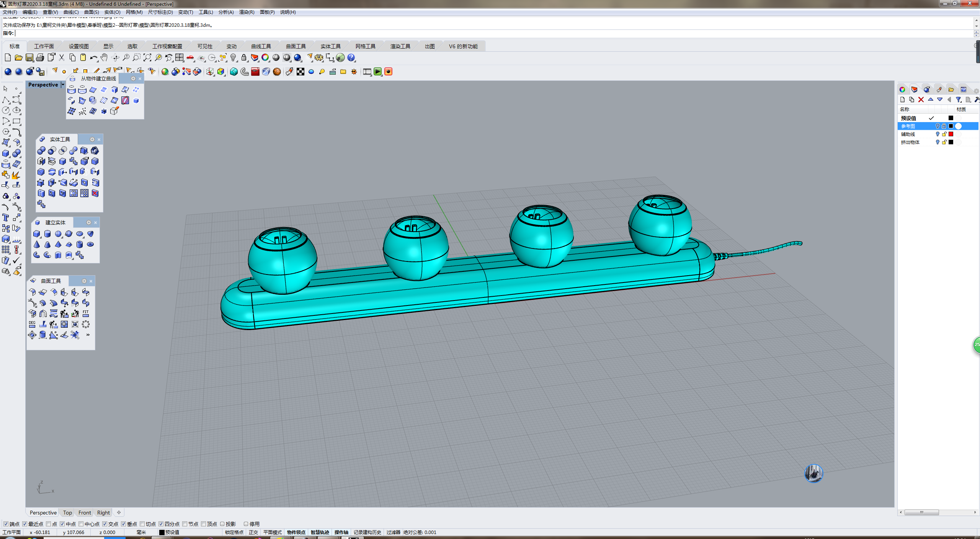Switch to the 网格工具 toolbar tab

[x=365, y=46]
